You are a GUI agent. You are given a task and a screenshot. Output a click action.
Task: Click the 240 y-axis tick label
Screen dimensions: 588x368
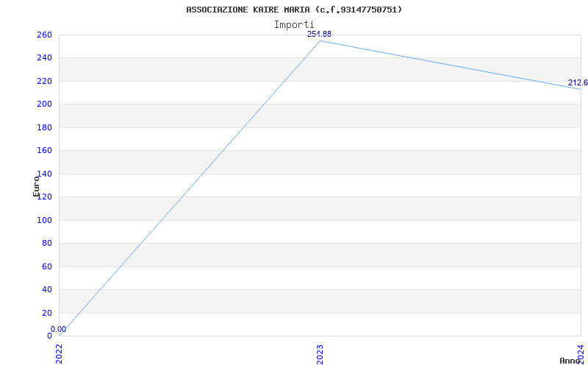(x=44, y=58)
